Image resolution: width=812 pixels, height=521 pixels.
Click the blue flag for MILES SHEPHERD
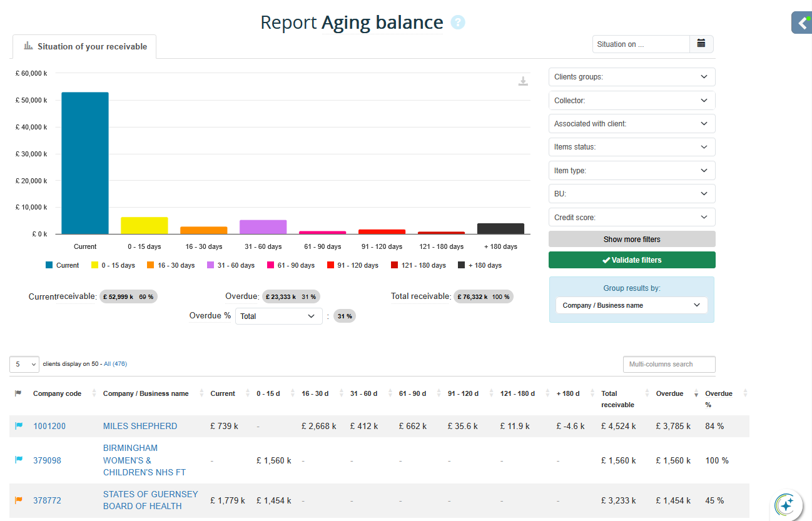pyautogui.click(x=19, y=426)
